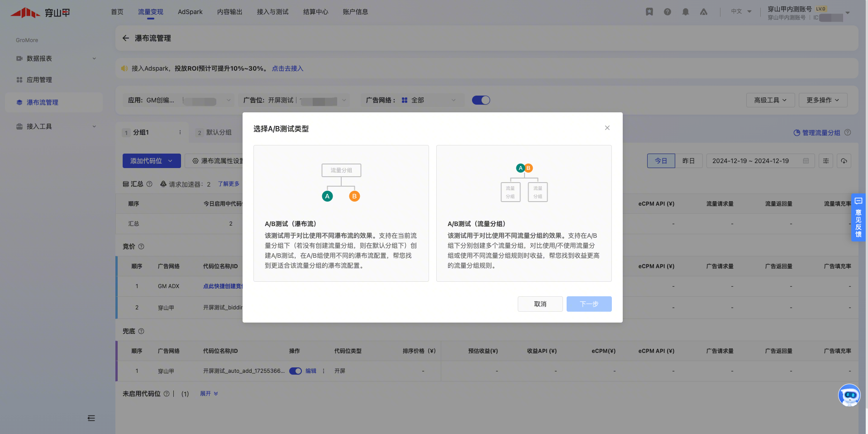The width and height of the screenshot is (868, 434).
Task: Collapse sidebar using bottom menu icon
Action: 91,418
